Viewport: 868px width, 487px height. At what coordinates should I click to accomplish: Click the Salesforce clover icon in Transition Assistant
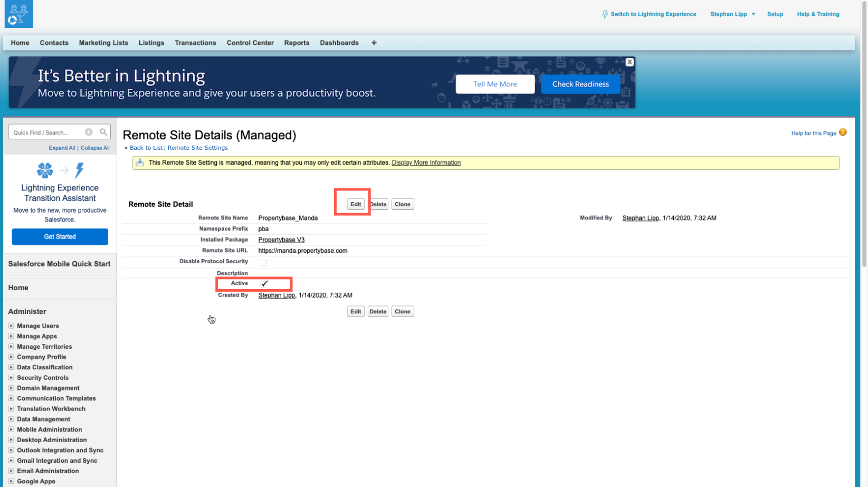[45, 170]
